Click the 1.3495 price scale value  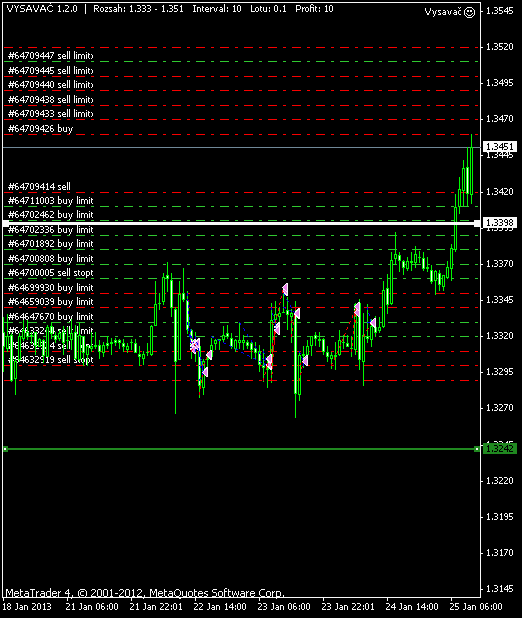500,83
